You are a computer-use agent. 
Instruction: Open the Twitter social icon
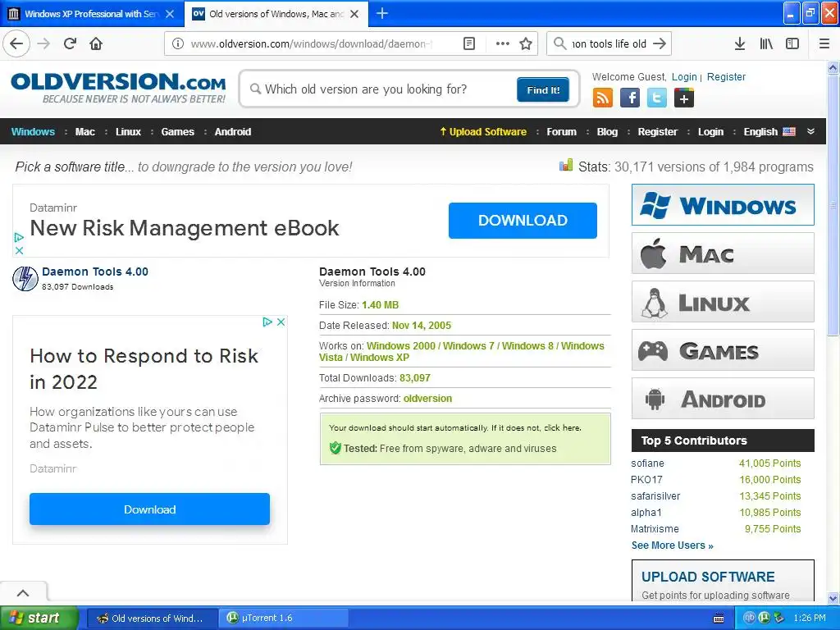(x=657, y=98)
